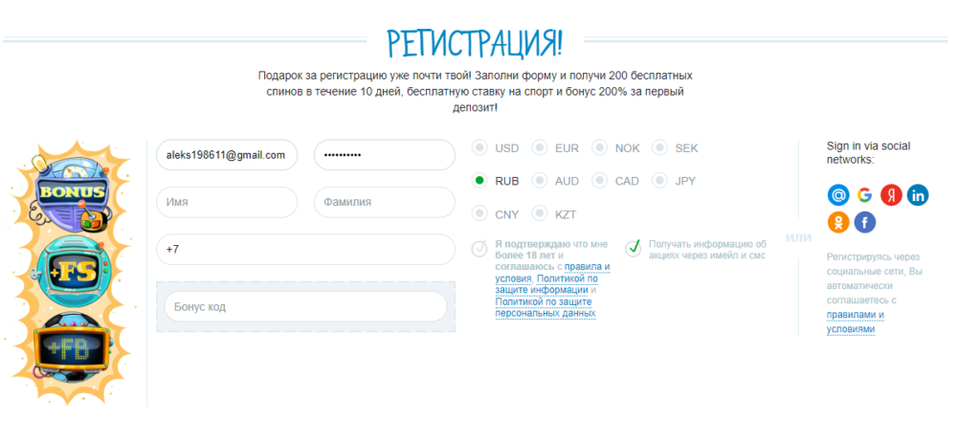Screen dimensions: 980x422
Task: Click 'Sign in via social networks:' text
Action: [x=869, y=152]
